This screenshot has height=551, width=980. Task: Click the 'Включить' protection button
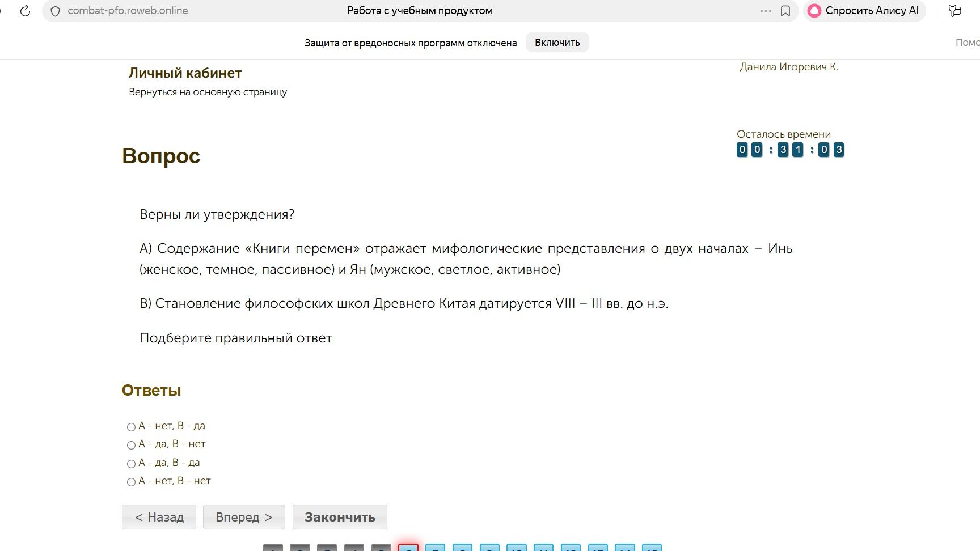[x=557, y=43]
